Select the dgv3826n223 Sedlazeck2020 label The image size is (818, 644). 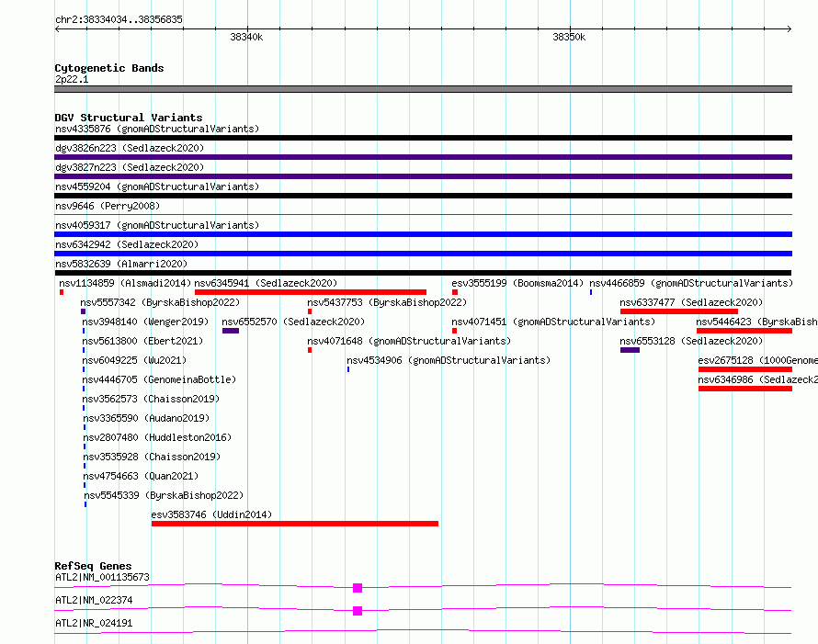coord(130,148)
